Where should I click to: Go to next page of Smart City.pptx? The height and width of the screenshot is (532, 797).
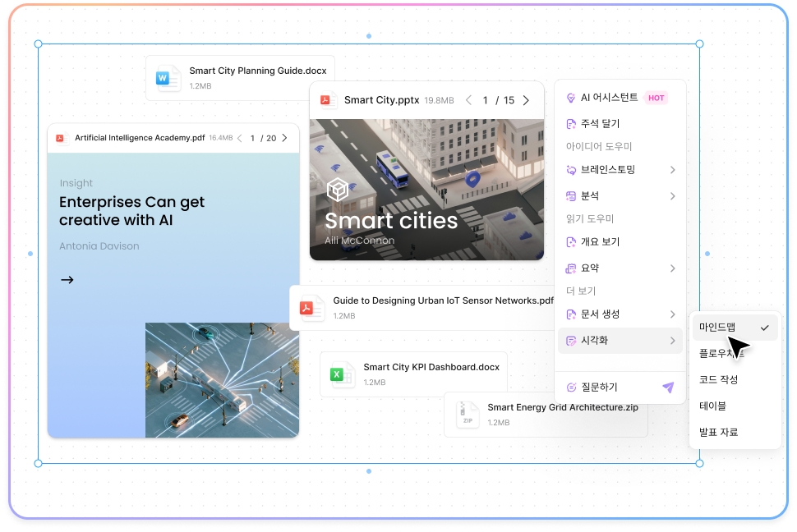coord(526,100)
